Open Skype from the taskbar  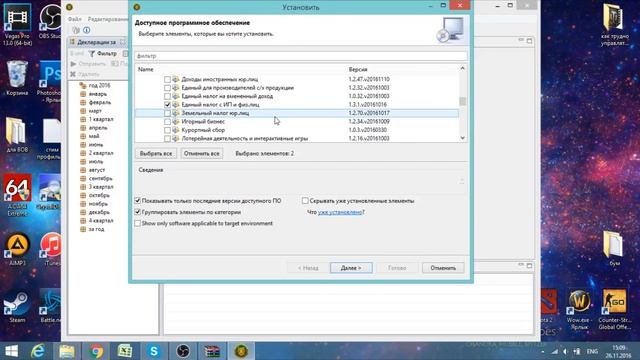tap(154, 351)
